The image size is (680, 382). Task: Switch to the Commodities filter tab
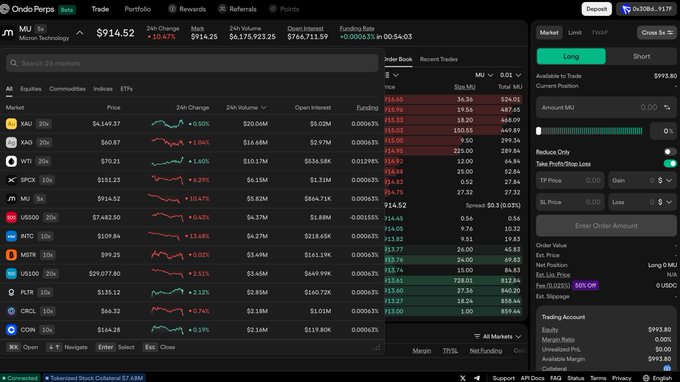(67, 89)
